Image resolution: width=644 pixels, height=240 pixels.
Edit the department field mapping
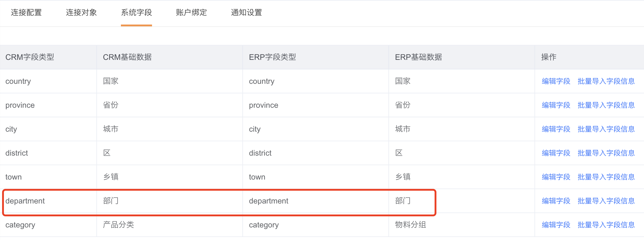[556, 201]
